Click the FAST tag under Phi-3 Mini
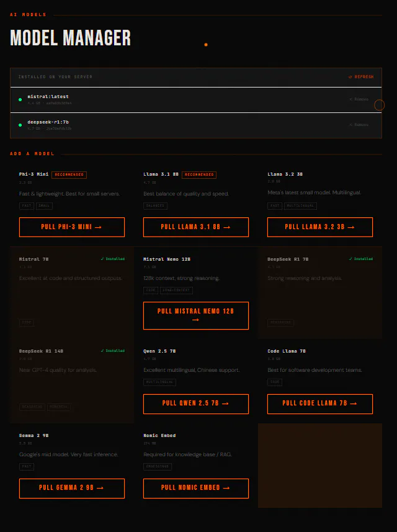397x532 pixels. (27, 206)
